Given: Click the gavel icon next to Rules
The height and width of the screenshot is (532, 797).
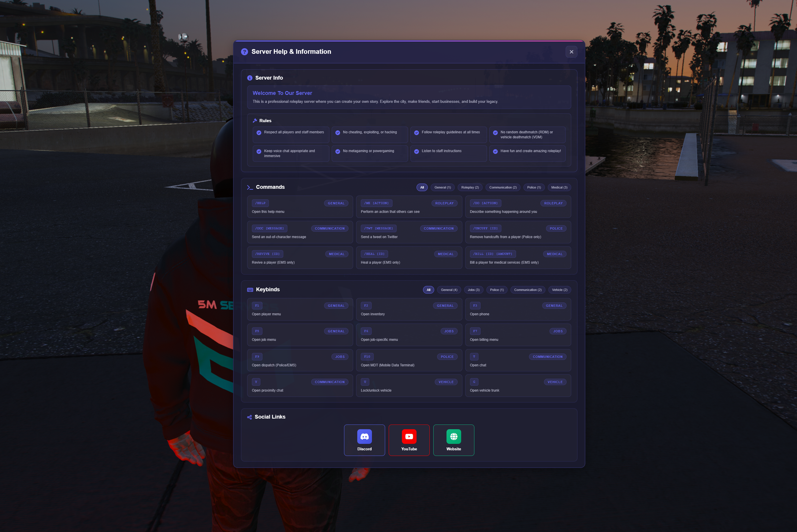Looking at the screenshot, I should (x=255, y=120).
